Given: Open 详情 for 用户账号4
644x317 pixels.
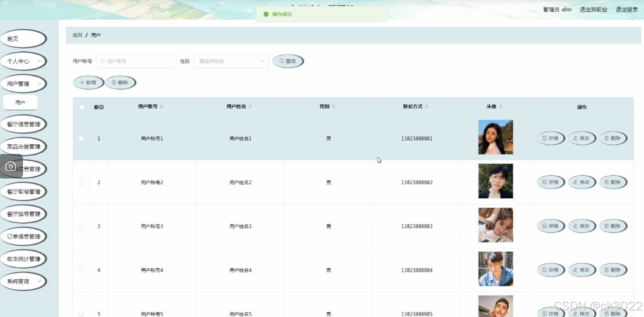Looking at the screenshot, I should pos(551,270).
